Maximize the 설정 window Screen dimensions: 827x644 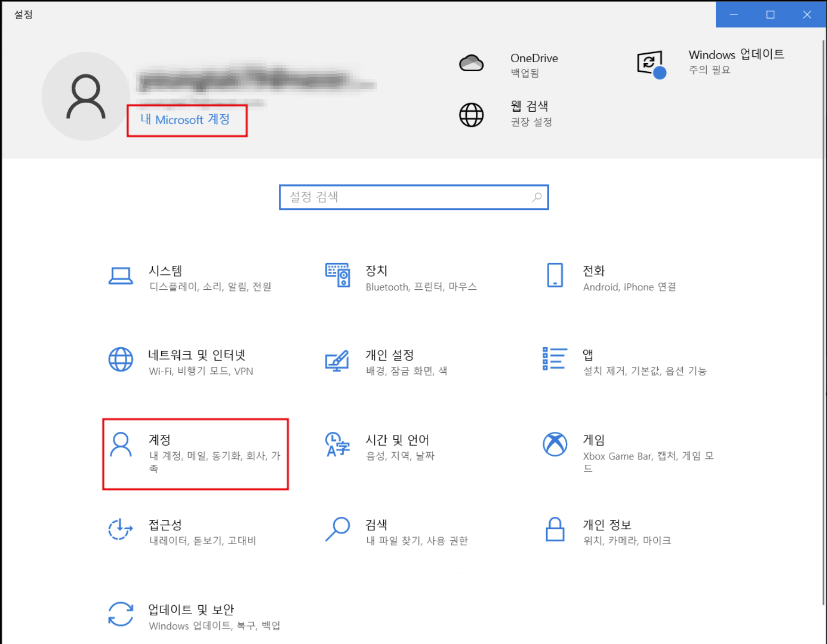770,14
